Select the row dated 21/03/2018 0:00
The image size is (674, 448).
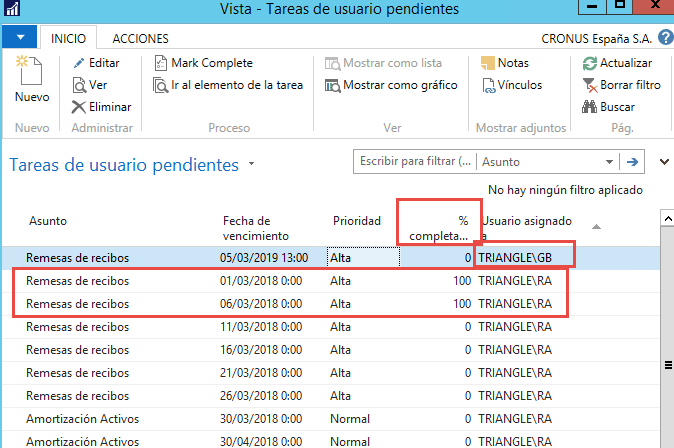(331, 373)
